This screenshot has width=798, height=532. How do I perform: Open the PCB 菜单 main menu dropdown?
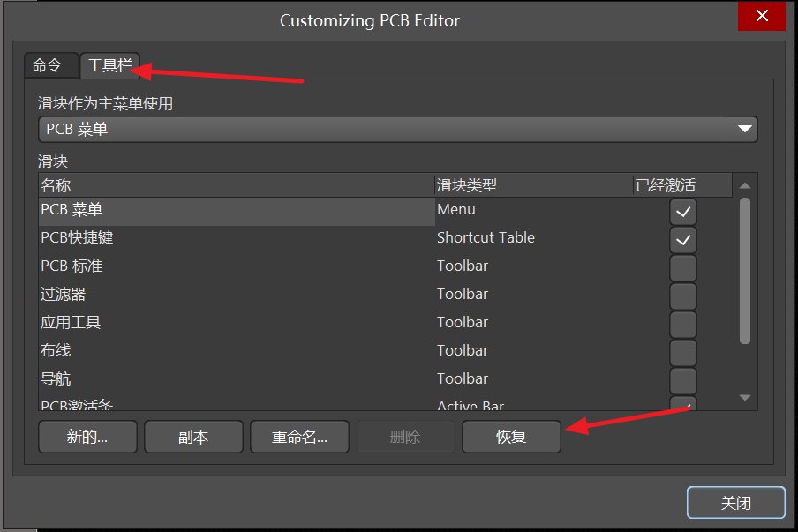click(x=397, y=129)
